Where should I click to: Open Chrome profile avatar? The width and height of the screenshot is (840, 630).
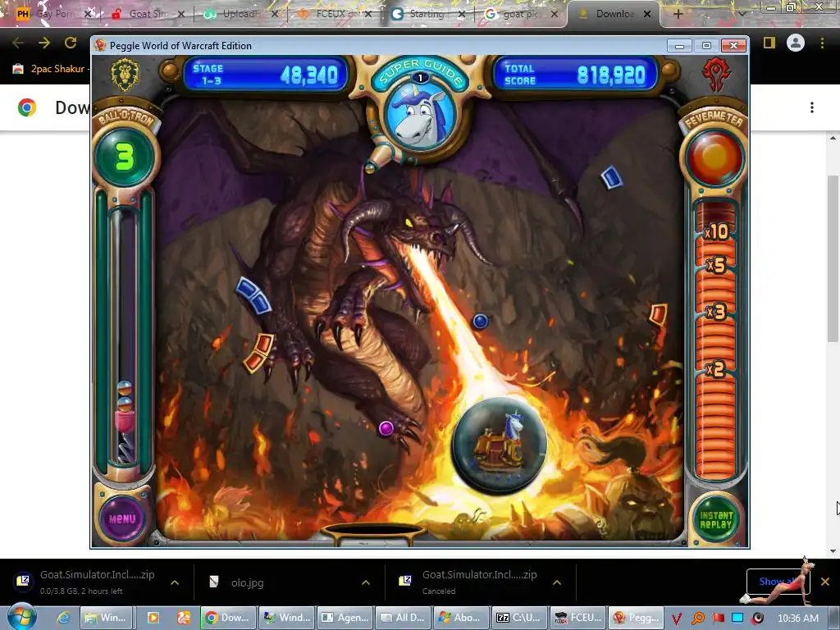tap(796, 43)
